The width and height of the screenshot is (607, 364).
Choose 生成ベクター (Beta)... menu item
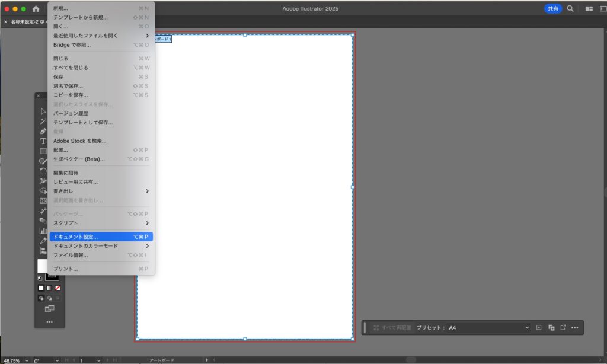pos(101,159)
